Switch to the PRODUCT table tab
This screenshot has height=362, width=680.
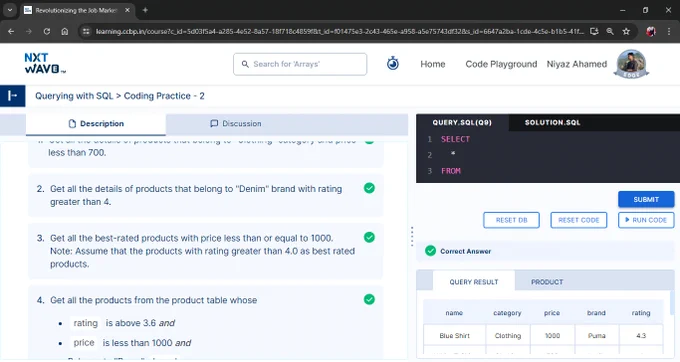tap(547, 282)
